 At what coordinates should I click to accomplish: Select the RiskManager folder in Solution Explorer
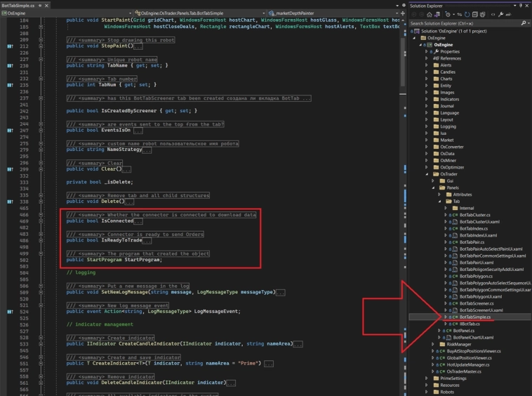pos(456,344)
